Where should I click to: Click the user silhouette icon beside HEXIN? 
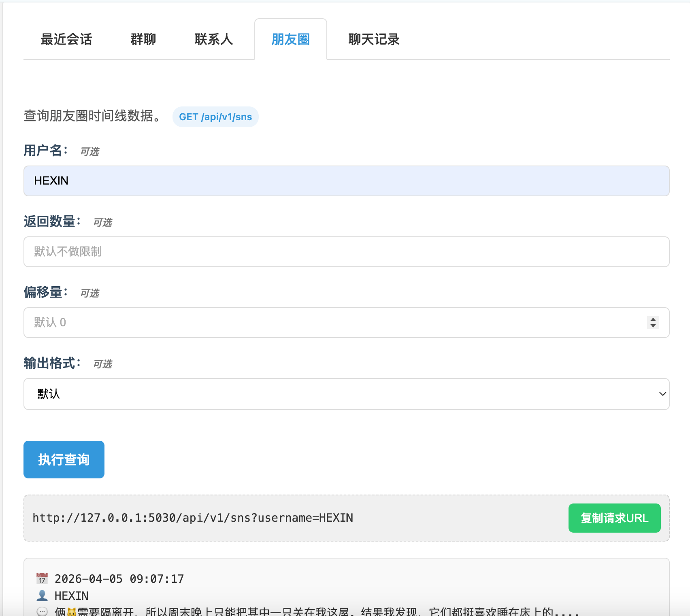tap(42, 595)
